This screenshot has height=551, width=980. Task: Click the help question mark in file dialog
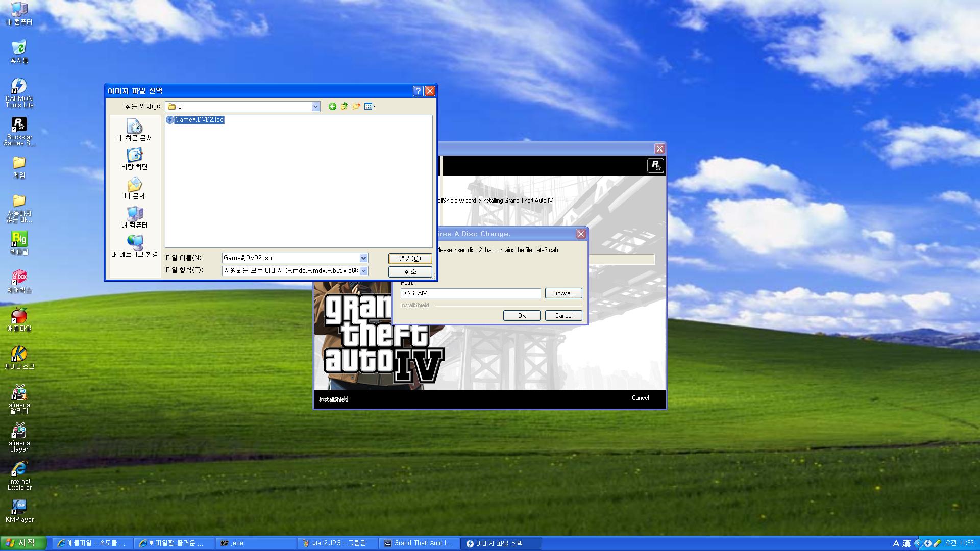click(418, 91)
